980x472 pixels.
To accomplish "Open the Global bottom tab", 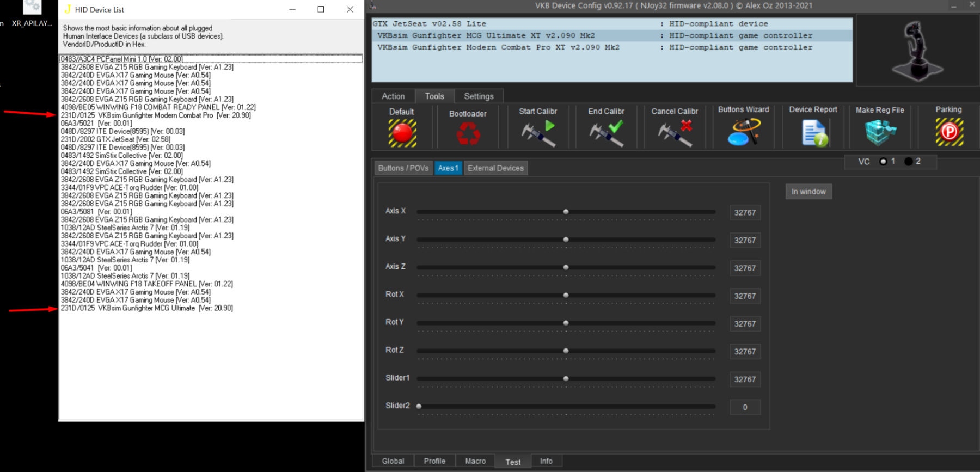I will [393, 461].
